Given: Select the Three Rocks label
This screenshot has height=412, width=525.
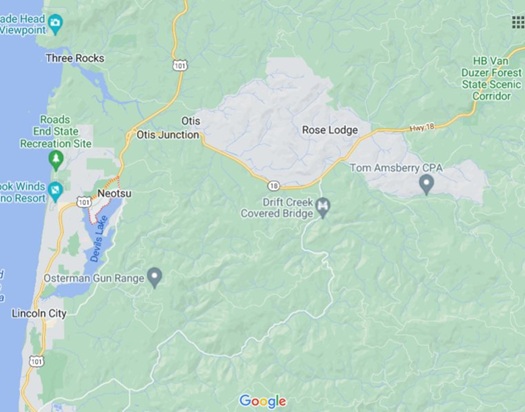Looking at the screenshot, I should [x=75, y=58].
